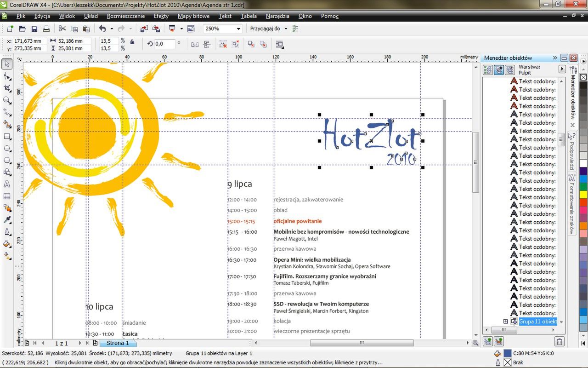Select the Smart Fill tool
Image resolution: width=588 pixels, height=368 pixels.
pyautogui.click(x=7, y=124)
